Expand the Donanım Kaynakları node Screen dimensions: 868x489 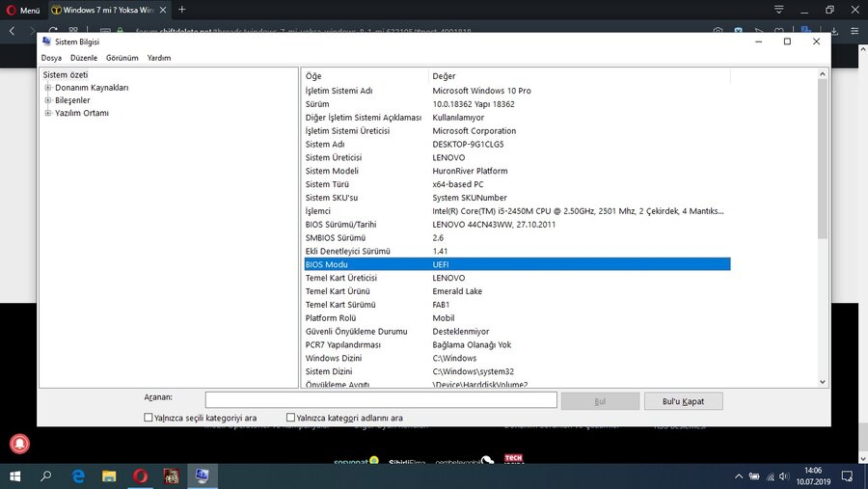pyautogui.click(x=48, y=88)
